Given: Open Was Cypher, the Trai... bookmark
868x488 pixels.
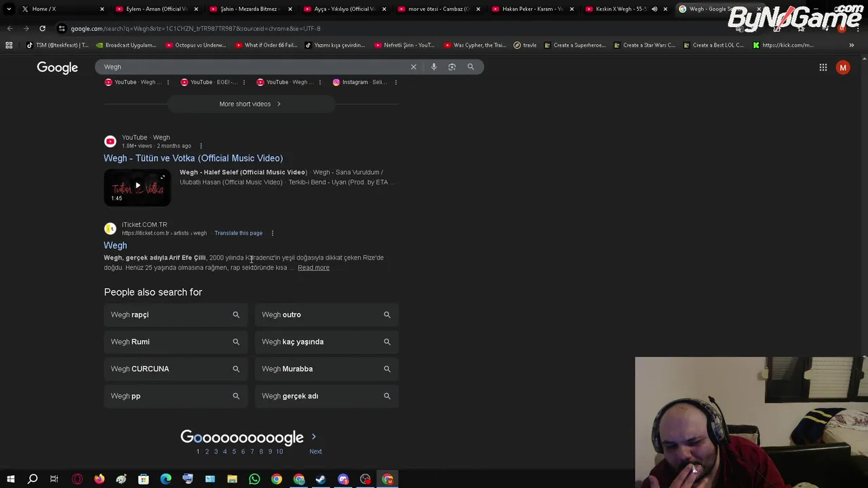Looking at the screenshot, I should point(475,45).
